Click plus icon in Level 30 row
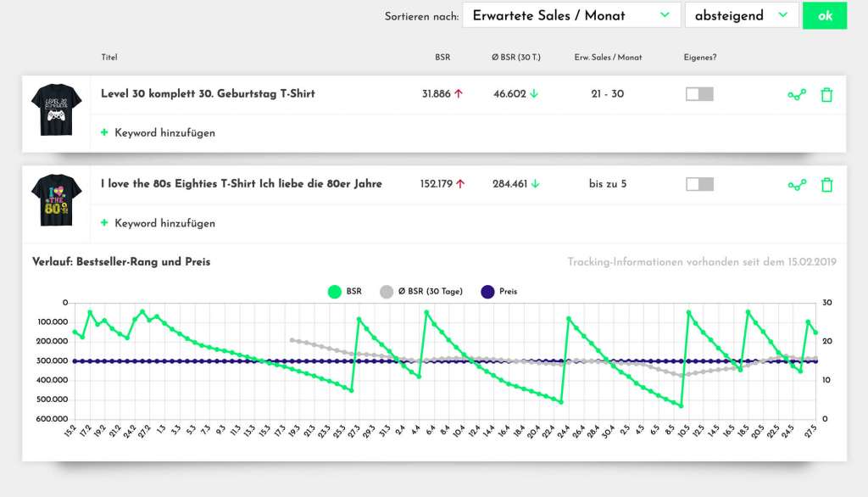Screen dimensions: 868x497 tap(104, 133)
